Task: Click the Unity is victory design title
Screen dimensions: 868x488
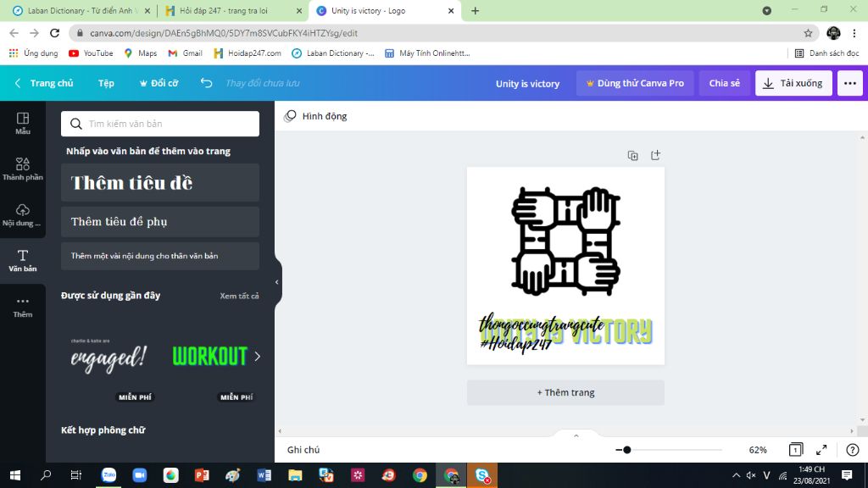Action: [527, 84]
